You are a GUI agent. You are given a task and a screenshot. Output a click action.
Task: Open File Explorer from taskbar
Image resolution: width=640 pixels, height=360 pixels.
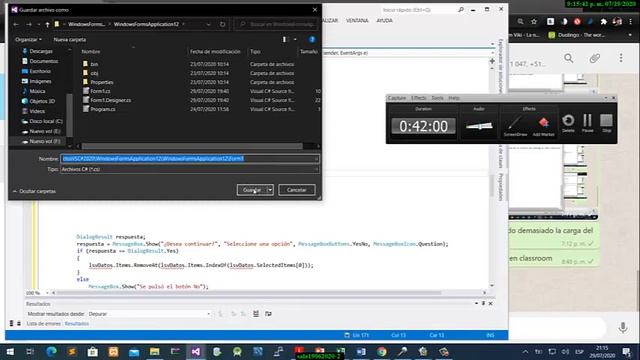pos(154,351)
